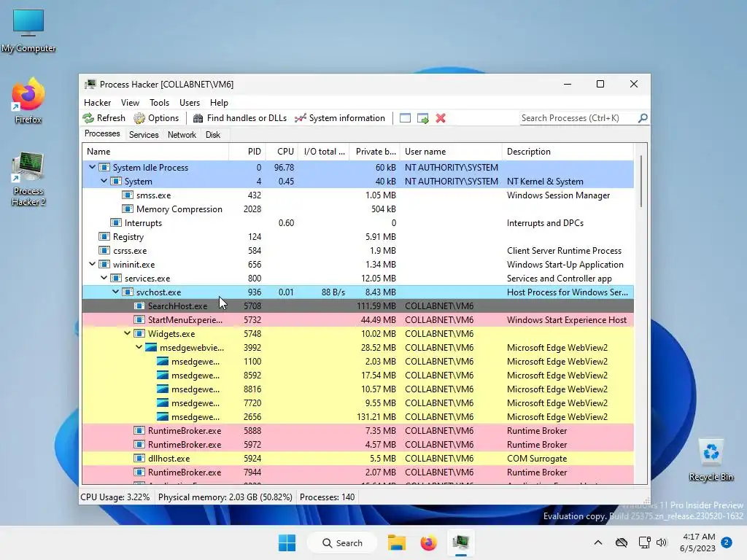This screenshot has width=747, height=560.
Task: Sort by the User name column header
Action: pyautogui.click(x=451, y=152)
